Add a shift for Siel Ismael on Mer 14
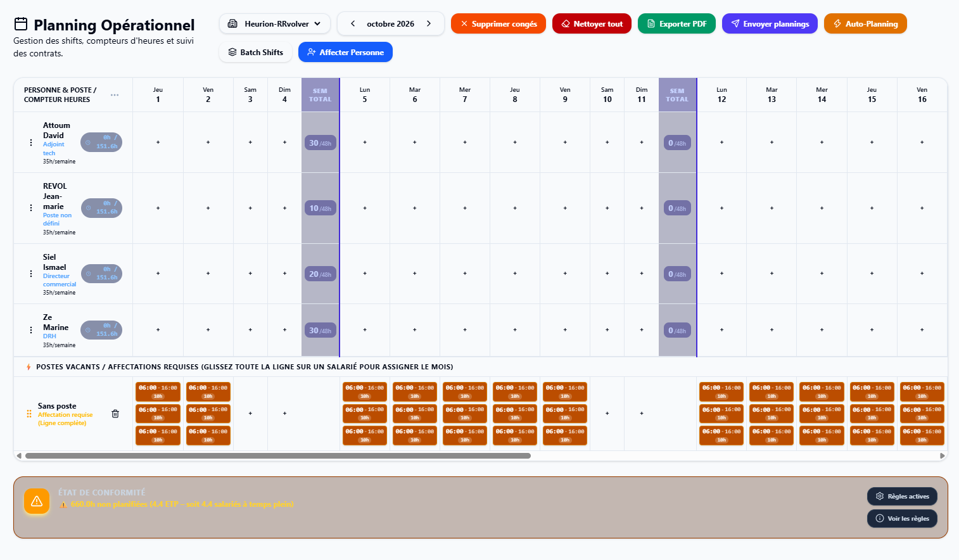The width and height of the screenshot is (959, 560). pyautogui.click(x=822, y=274)
